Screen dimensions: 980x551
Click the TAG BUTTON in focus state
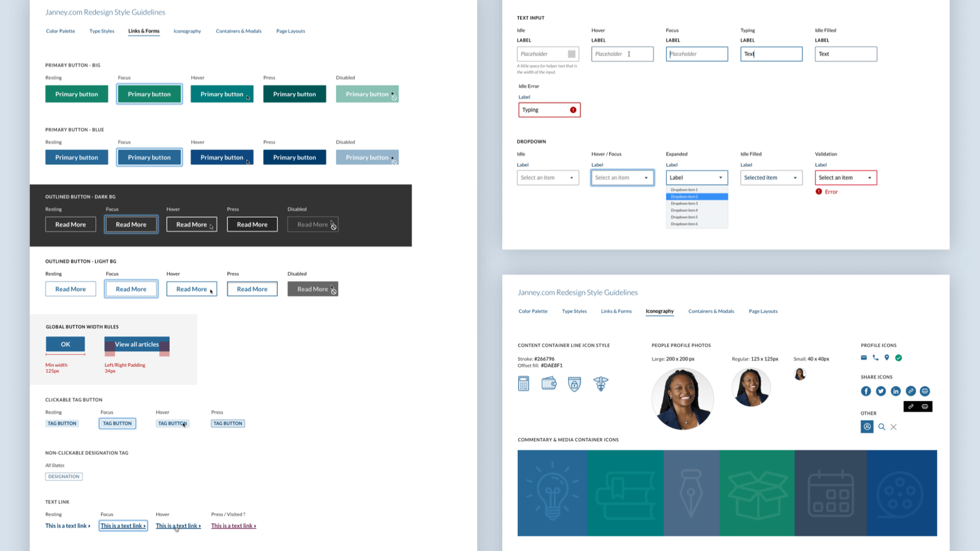[117, 422]
